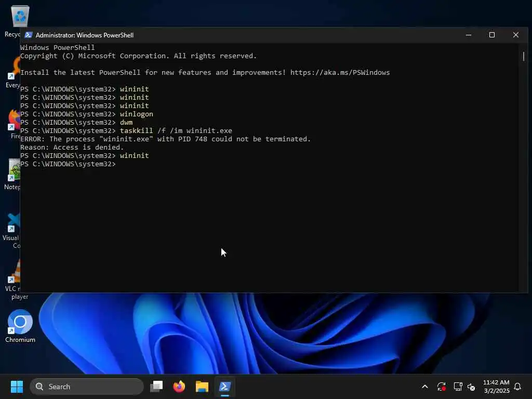Select the Notepad++ desktop shortcut
This screenshot has height=399, width=532.
pos(12,174)
